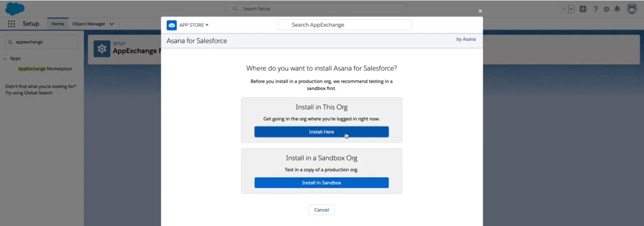Open the favorites list dropdown arrow

pyautogui.click(x=571, y=9)
